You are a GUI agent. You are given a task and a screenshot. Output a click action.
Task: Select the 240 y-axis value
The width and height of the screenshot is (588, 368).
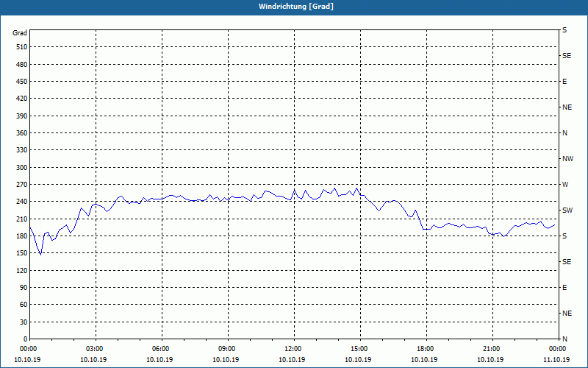pyautogui.click(x=22, y=201)
